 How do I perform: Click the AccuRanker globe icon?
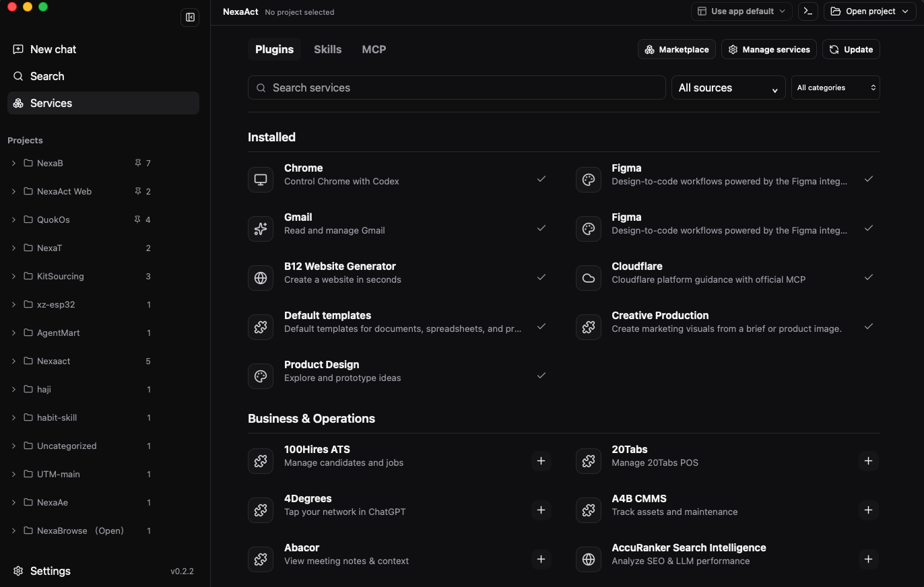[x=589, y=559]
